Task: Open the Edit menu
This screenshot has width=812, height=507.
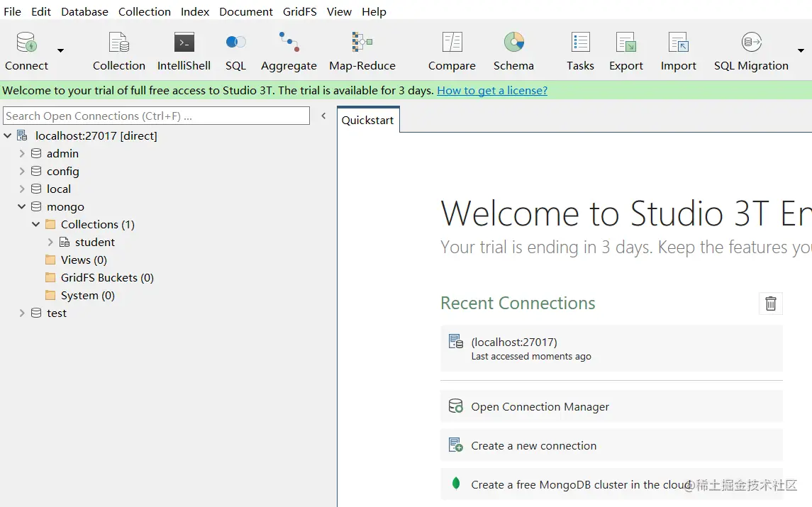Action: [41, 11]
